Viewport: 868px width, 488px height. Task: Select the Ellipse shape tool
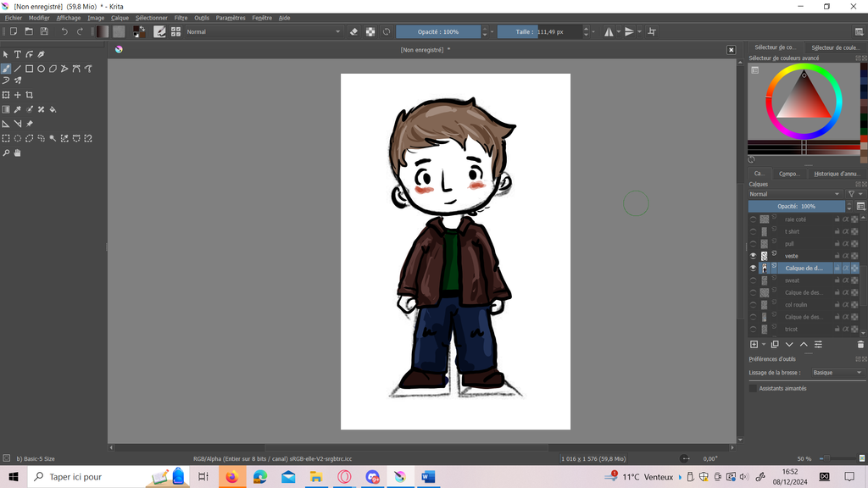coord(41,69)
